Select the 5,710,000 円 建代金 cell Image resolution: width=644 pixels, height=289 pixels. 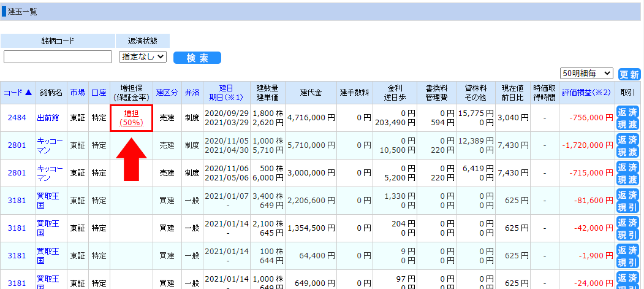(x=311, y=145)
